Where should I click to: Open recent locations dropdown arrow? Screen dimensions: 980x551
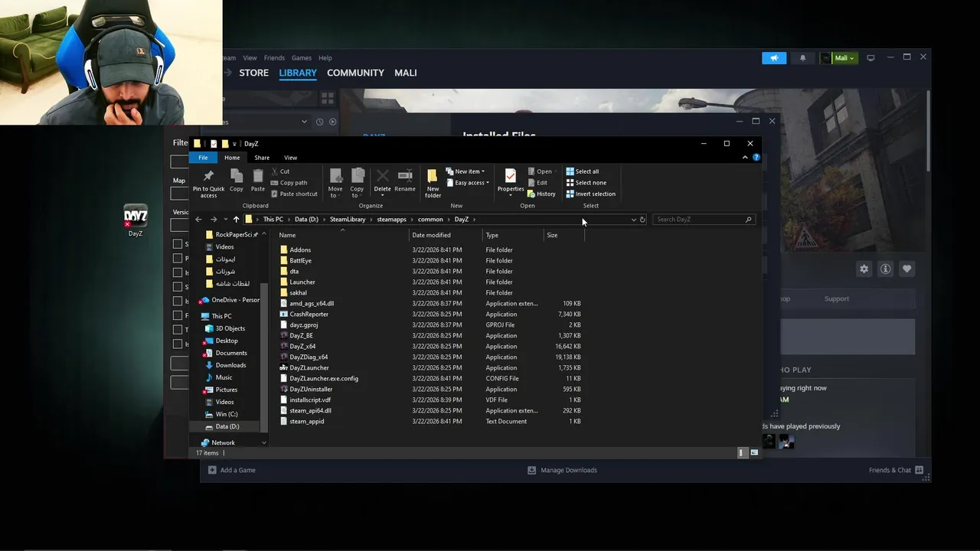[x=225, y=220]
